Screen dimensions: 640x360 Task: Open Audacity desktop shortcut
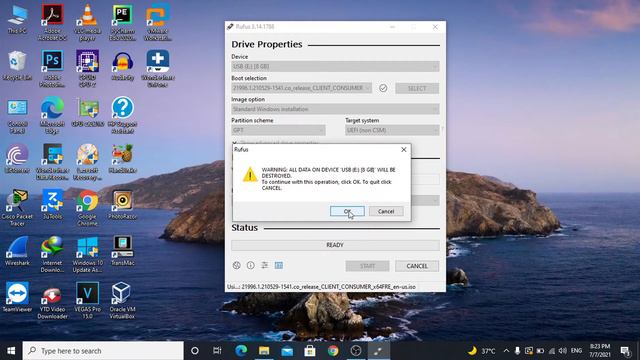tap(122, 65)
